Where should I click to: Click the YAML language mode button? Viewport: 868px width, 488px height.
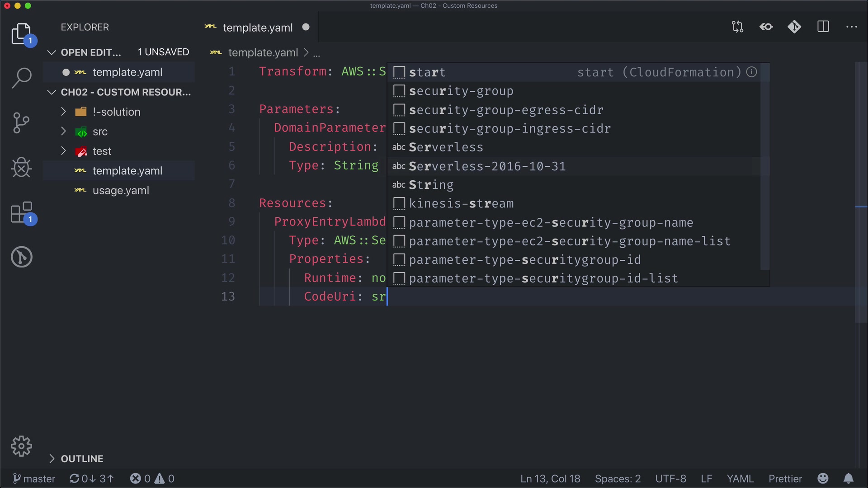(740, 478)
